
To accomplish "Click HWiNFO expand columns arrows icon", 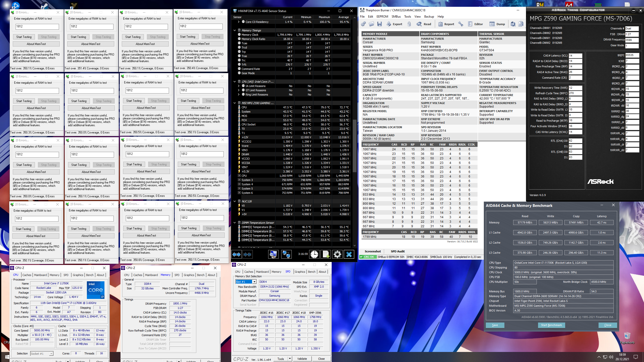I will pos(236,254).
